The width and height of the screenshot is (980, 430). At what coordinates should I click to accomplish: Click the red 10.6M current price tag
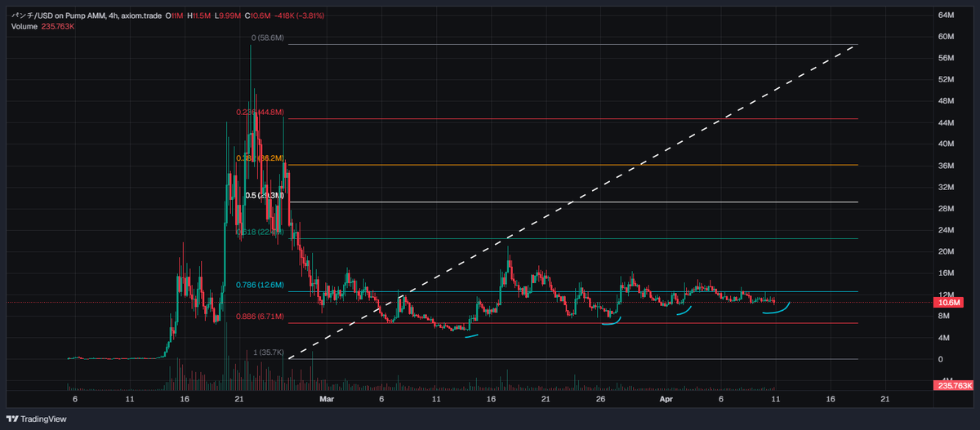[948, 303]
